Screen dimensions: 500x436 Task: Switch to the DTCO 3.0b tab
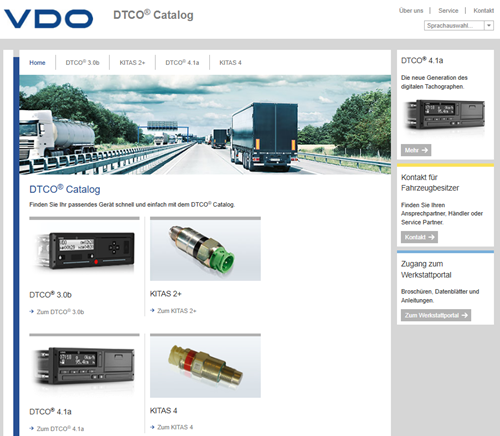[82, 63]
